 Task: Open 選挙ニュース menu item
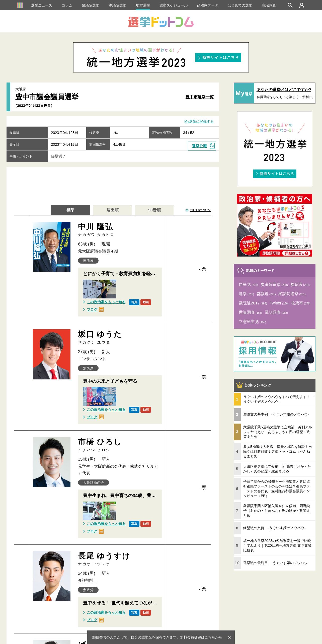point(41,5)
